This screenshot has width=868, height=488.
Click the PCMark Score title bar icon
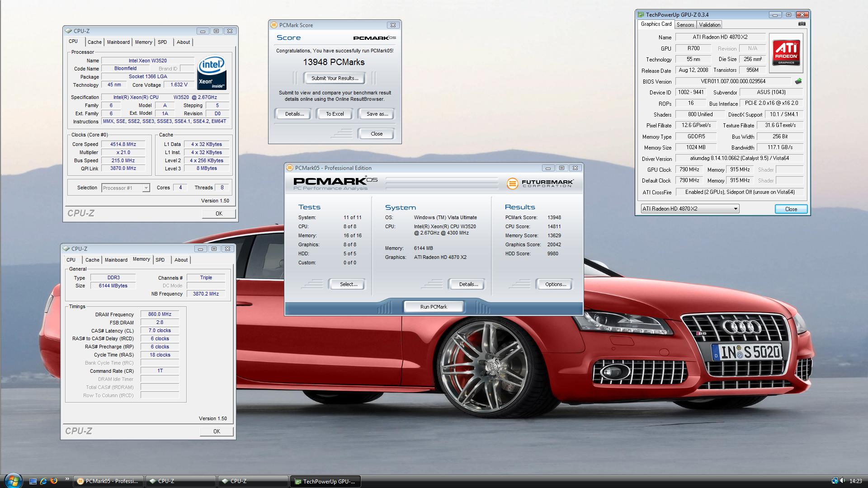(x=274, y=25)
